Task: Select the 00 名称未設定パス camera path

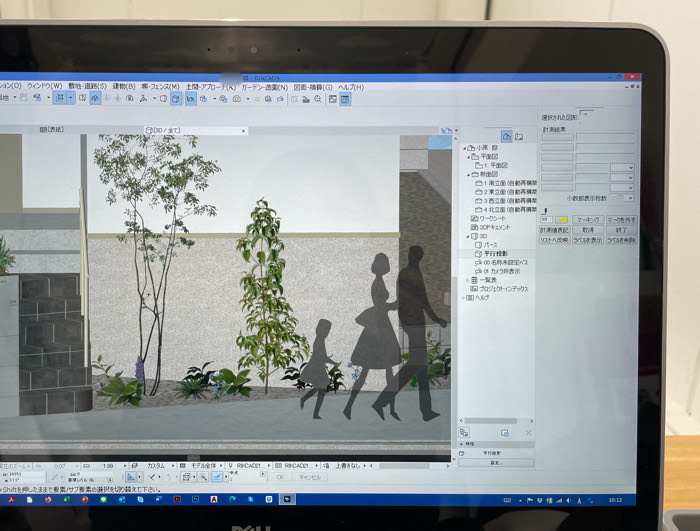Action: pos(502,263)
